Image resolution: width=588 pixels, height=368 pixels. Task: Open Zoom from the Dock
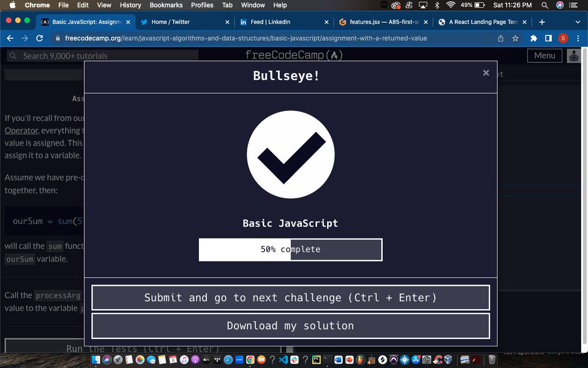(x=240, y=360)
